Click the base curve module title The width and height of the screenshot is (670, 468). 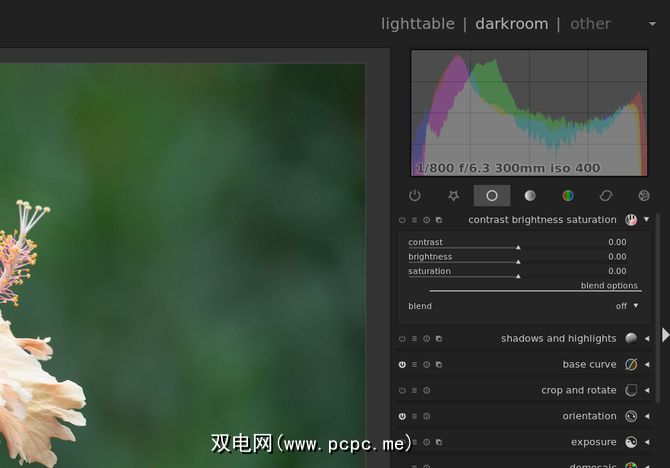[x=589, y=365]
